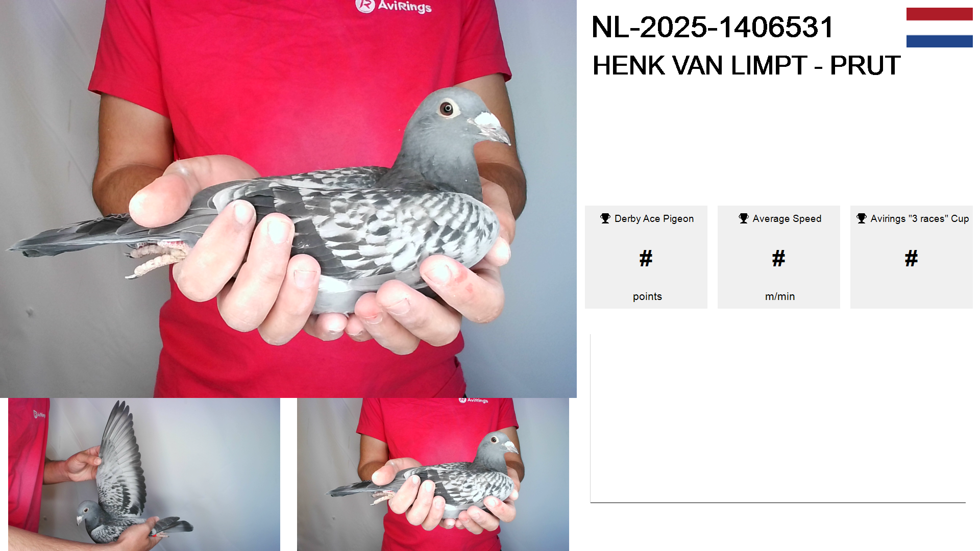This screenshot has height=551, width=980.
Task: Click the owner name HENK VAN LIMPT - PRUT
Action: [746, 65]
